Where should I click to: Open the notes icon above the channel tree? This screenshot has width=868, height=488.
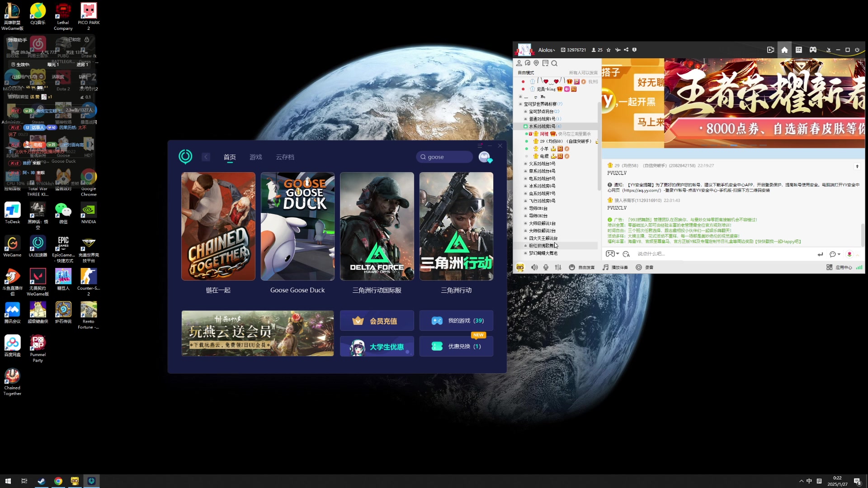pyautogui.click(x=545, y=63)
